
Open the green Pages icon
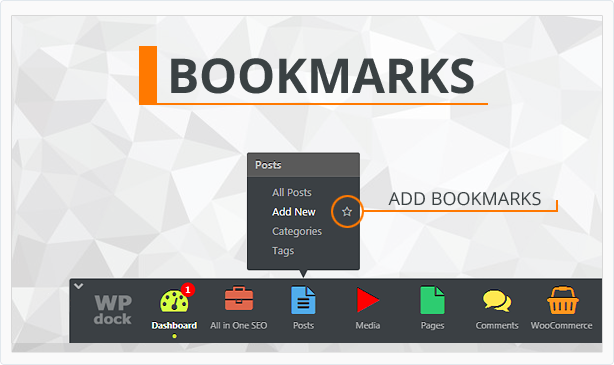click(x=432, y=300)
